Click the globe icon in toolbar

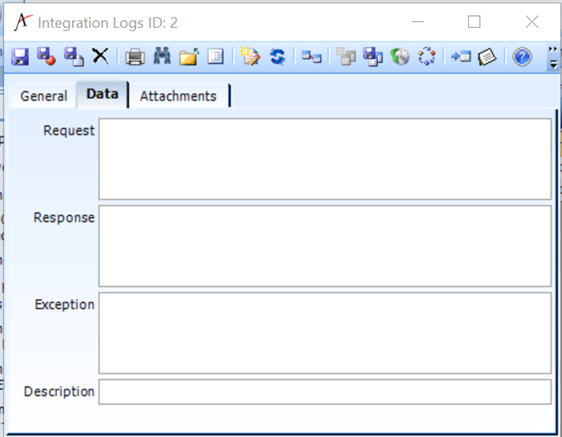point(400,57)
